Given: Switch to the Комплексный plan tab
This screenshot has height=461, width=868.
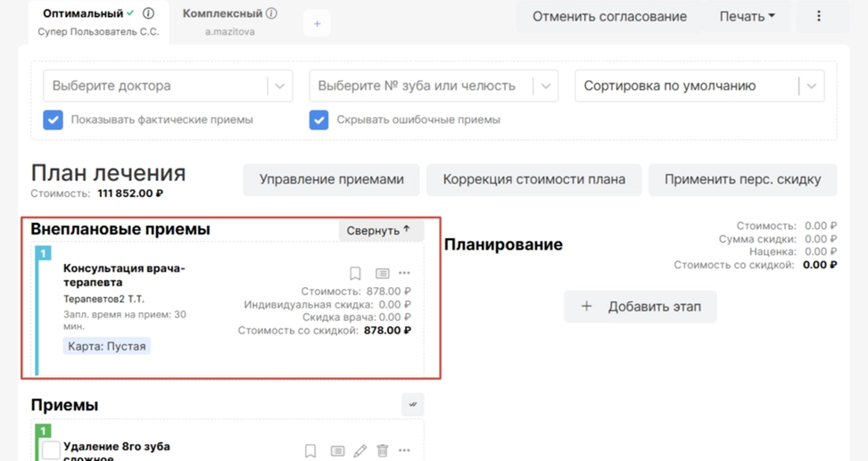Looking at the screenshot, I should pos(223,14).
